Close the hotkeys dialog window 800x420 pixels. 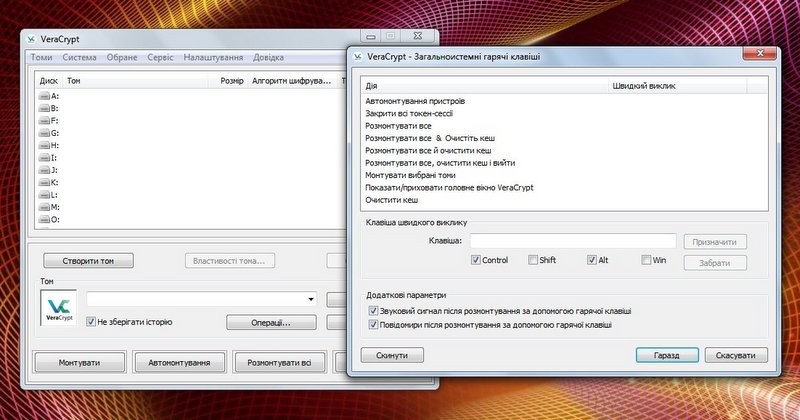(x=760, y=53)
